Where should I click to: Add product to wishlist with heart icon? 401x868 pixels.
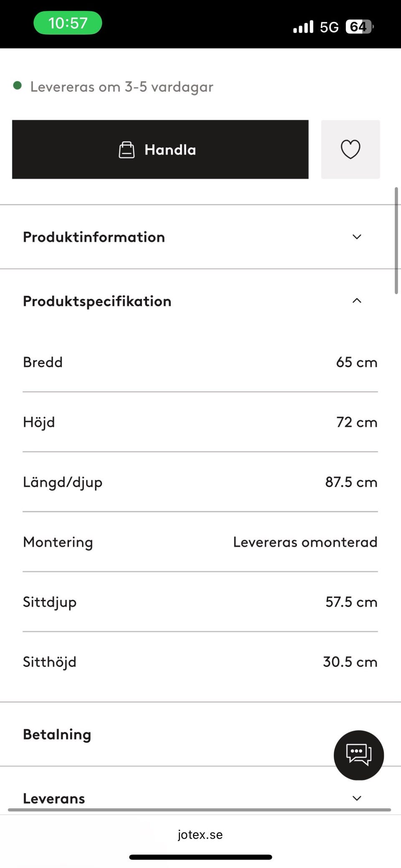[350, 150]
